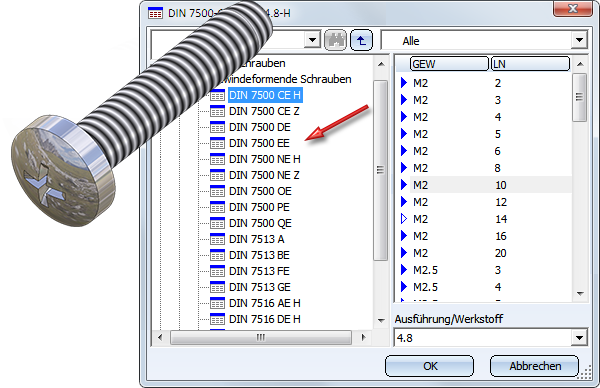Click table icon beside DIN 7513 A
The width and height of the screenshot is (600, 388).
point(217,239)
